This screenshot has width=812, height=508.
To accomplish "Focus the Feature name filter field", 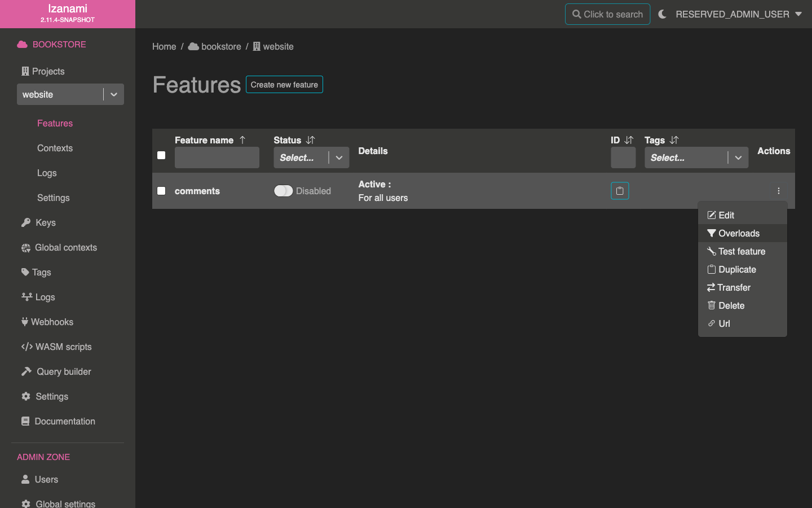I will click(217, 157).
